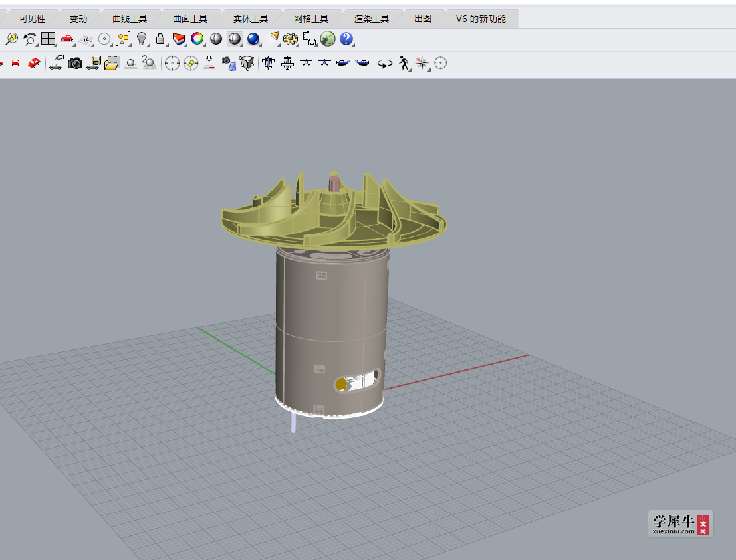The image size is (736, 560).
Task: Click the camera icon
Action: click(75, 63)
